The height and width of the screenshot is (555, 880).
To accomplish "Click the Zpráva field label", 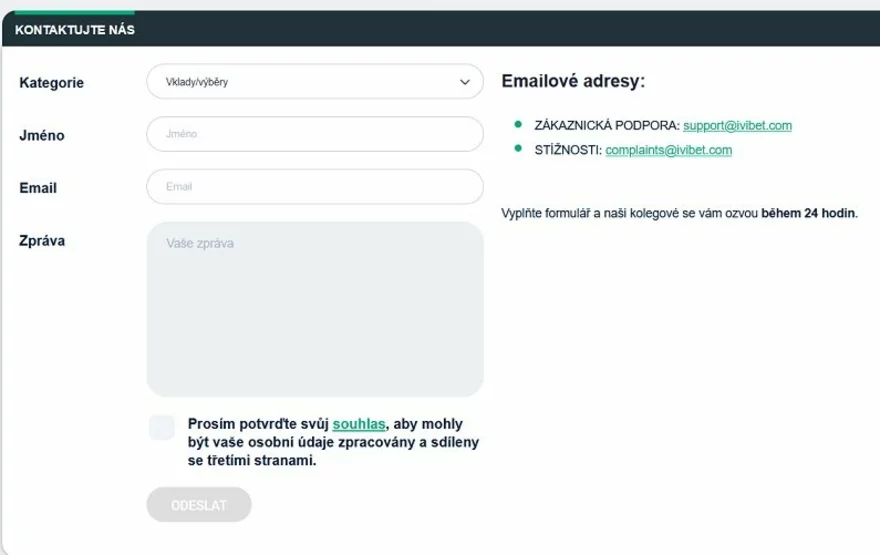I will (x=42, y=240).
